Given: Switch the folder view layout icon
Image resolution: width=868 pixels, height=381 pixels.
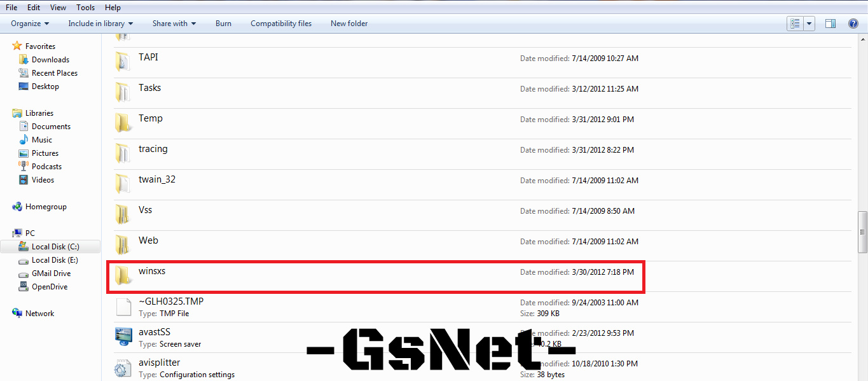Looking at the screenshot, I should pyautogui.click(x=794, y=23).
